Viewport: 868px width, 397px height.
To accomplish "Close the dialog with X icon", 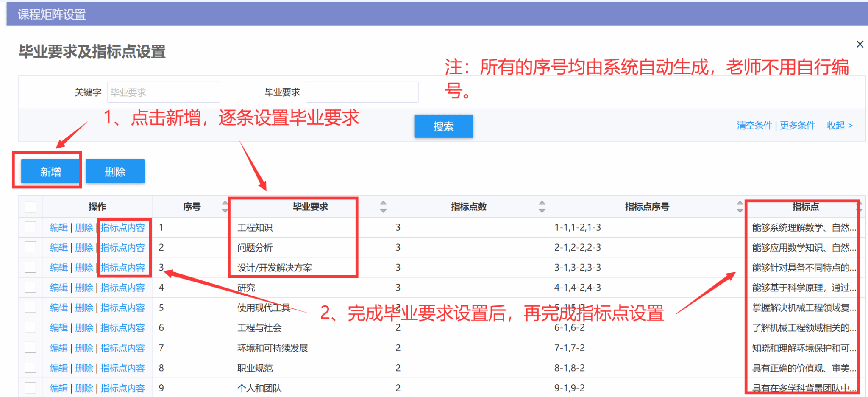I will point(860,44).
